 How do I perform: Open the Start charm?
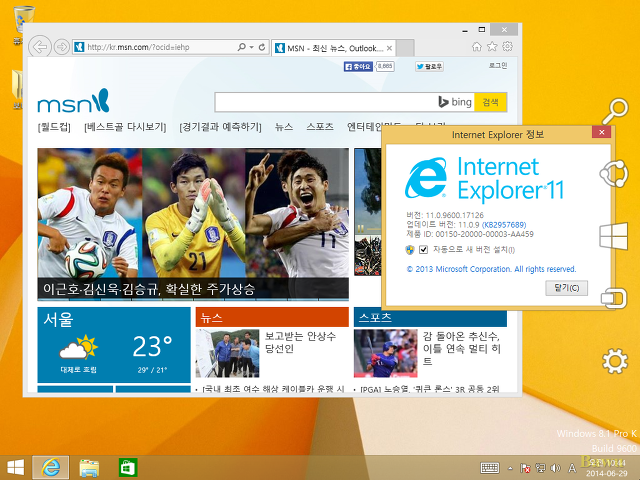point(613,236)
